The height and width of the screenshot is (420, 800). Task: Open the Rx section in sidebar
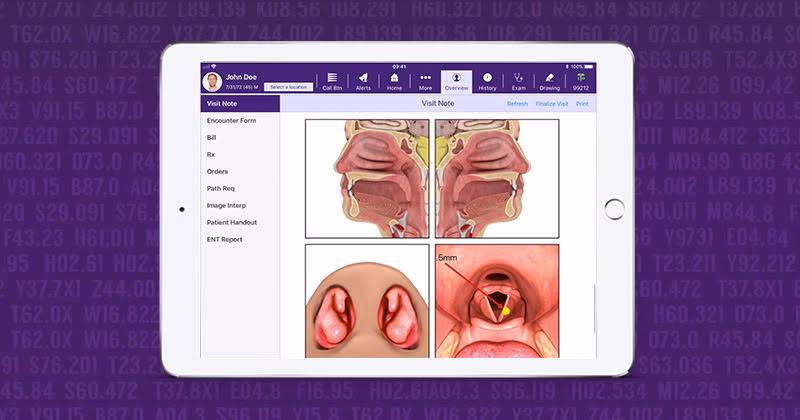pos(211,155)
